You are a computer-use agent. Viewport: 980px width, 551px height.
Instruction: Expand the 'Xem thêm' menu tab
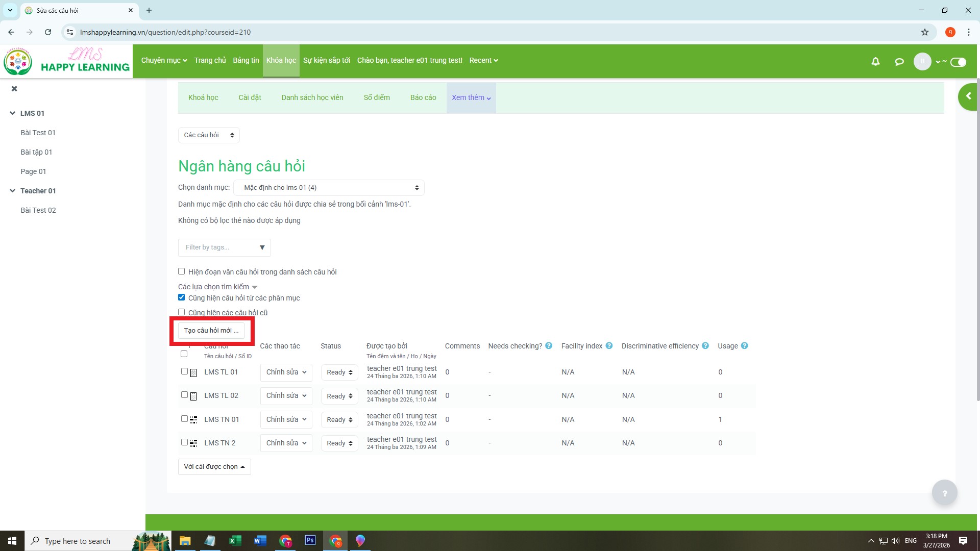pyautogui.click(x=471, y=97)
